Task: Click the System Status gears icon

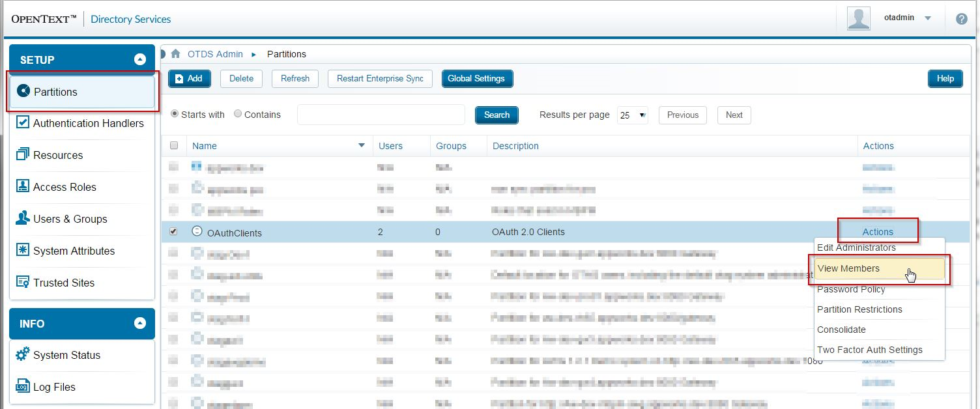Action: click(x=23, y=354)
